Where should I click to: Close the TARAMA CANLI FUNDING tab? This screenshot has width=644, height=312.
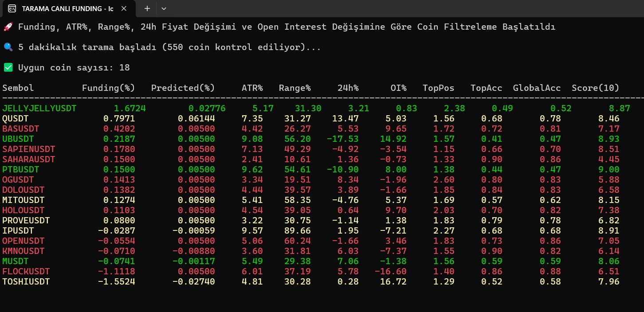pos(124,8)
